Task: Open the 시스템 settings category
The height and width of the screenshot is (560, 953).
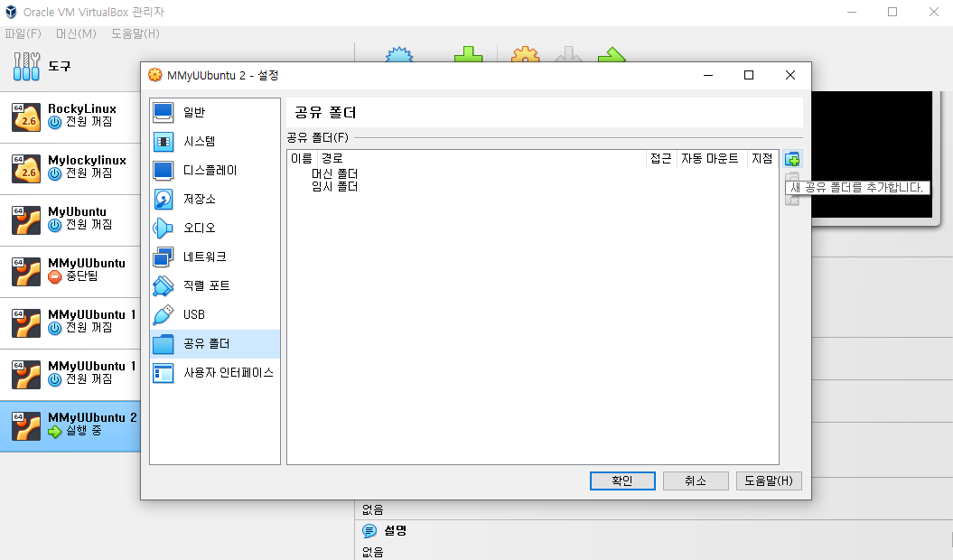Action: 215,142
